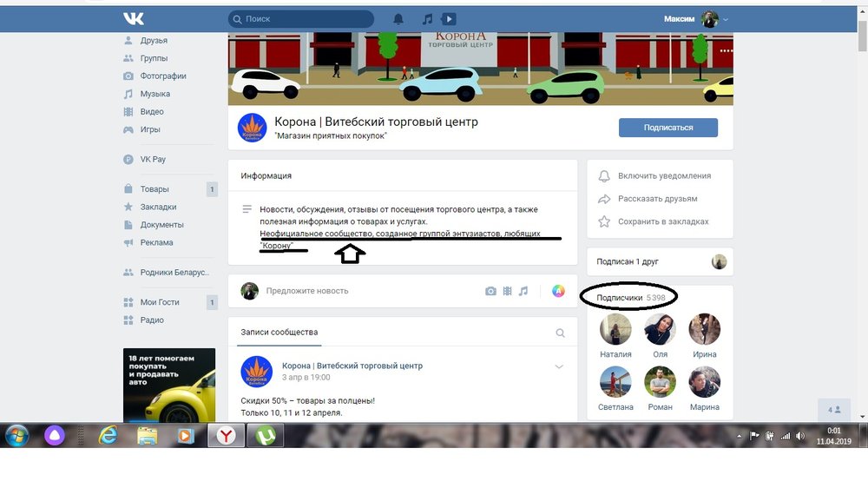The height and width of the screenshot is (488, 868).
Task: Open the colorful poster icon in post box
Action: pos(558,291)
